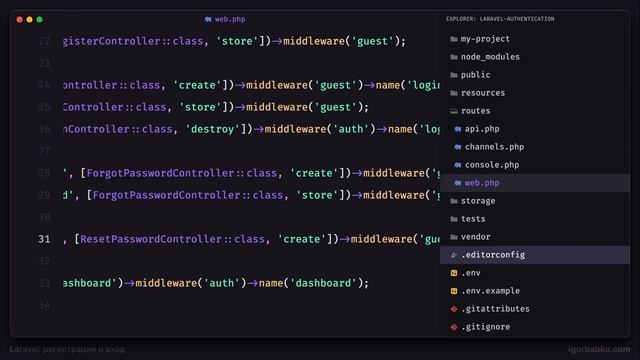640x360 pixels.
Task: Click the red git icon beside .gitignore
Action: tap(454, 327)
